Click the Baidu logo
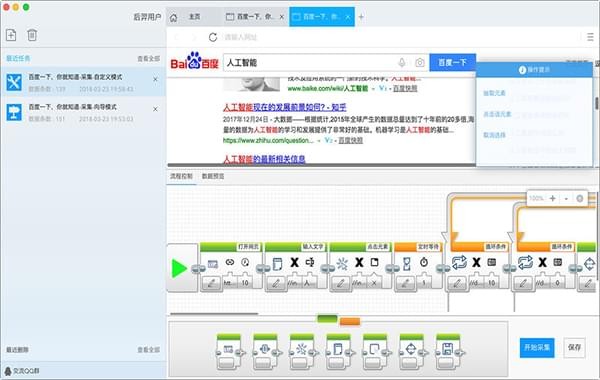The height and width of the screenshot is (380, 600). pos(194,61)
